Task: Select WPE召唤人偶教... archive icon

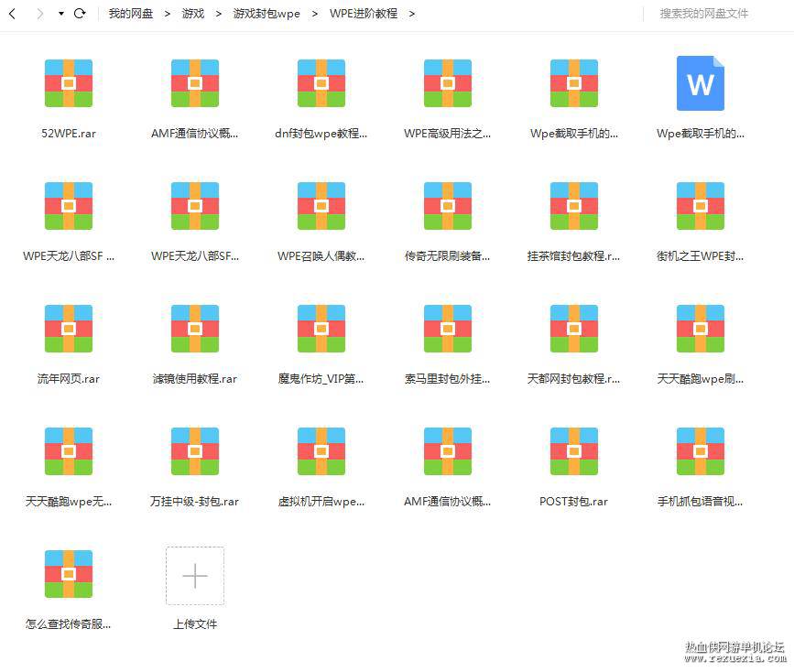Action: (x=321, y=206)
